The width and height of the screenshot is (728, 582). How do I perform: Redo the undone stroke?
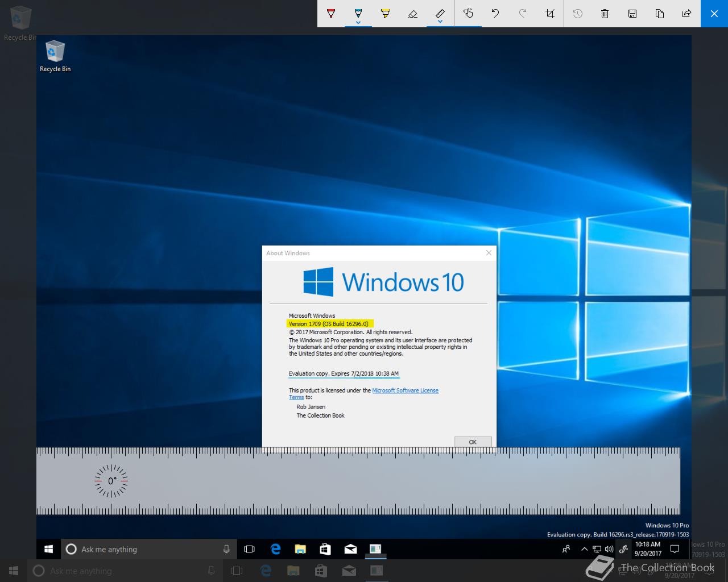click(523, 13)
